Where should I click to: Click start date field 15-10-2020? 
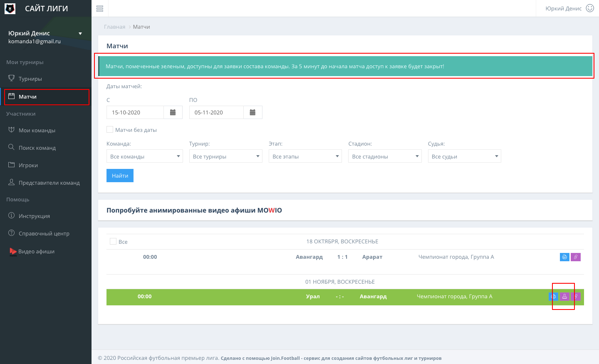pos(135,112)
